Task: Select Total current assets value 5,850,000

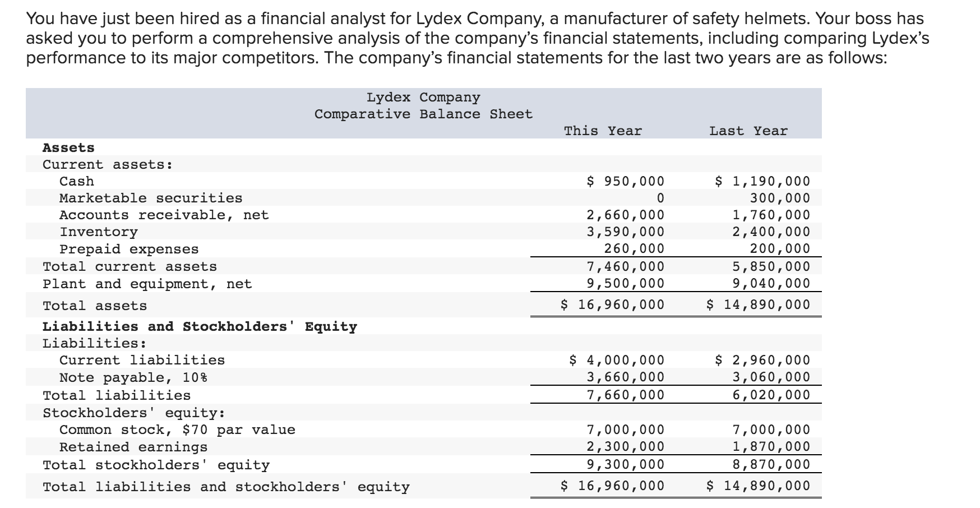Action: 771,267
